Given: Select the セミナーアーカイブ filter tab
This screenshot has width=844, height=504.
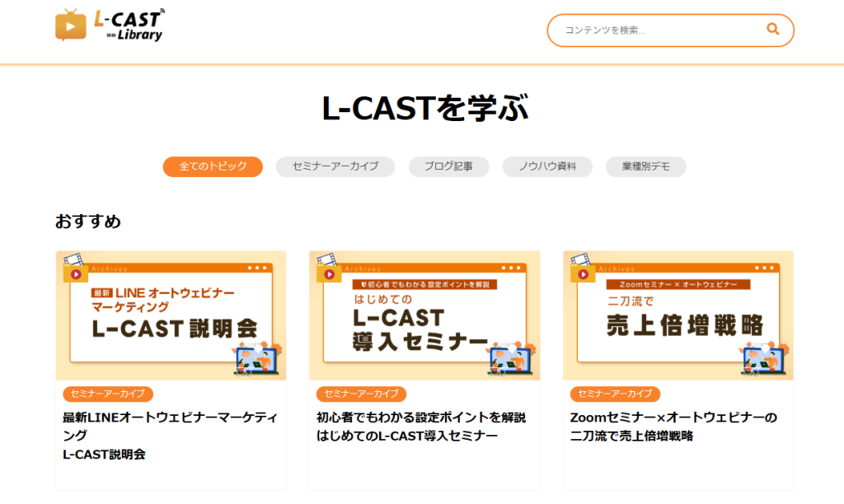Looking at the screenshot, I should pyautogui.click(x=335, y=166).
